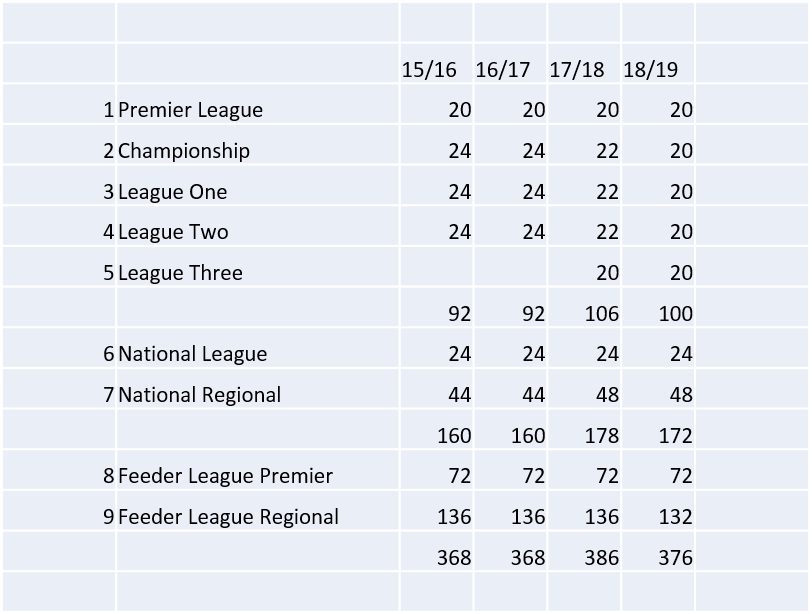The height and width of the screenshot is (614, 812).
Task: Select the 15/16 column header cell
Action: pyautogui.click(x=437, y=63)
